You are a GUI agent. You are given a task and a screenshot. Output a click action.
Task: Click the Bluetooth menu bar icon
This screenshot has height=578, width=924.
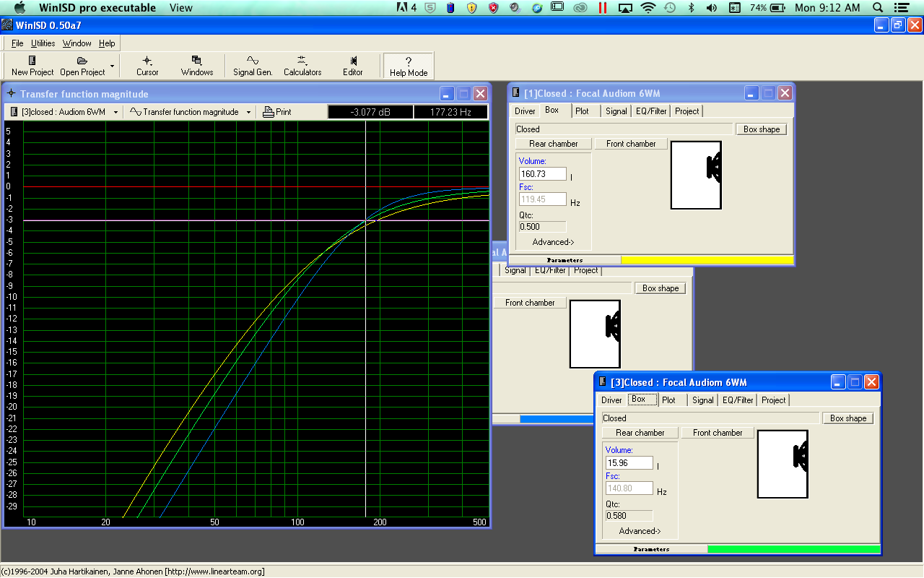[x=690, y=8]
